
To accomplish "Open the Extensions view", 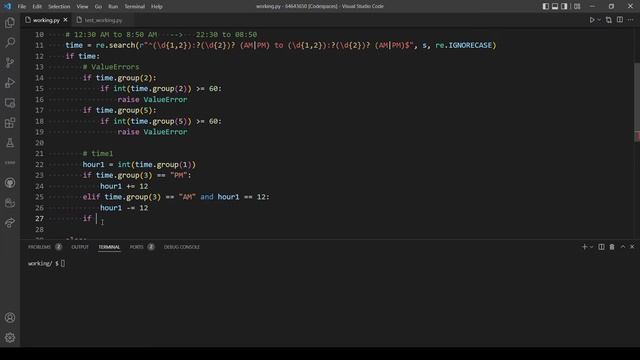I will click(x=10, y=123).
